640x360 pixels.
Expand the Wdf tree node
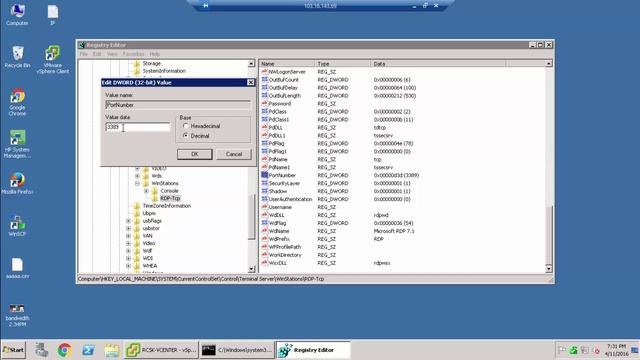click(x=129, y=251)
